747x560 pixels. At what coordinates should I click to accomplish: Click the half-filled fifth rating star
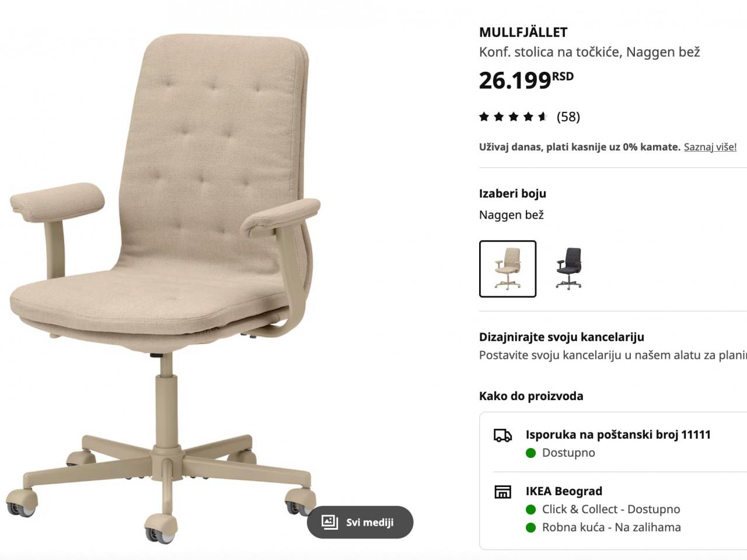point(543,117)
